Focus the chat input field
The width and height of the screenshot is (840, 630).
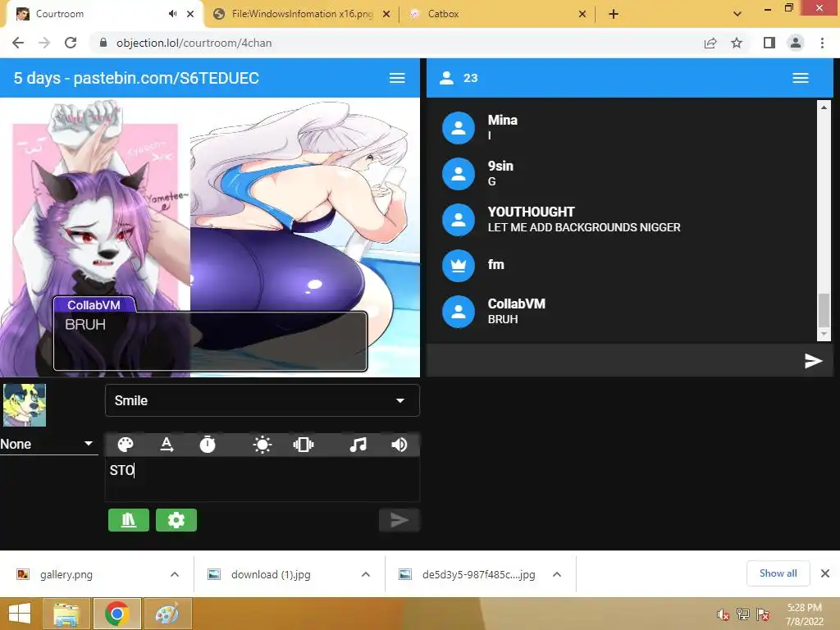(x=614, y=361)
